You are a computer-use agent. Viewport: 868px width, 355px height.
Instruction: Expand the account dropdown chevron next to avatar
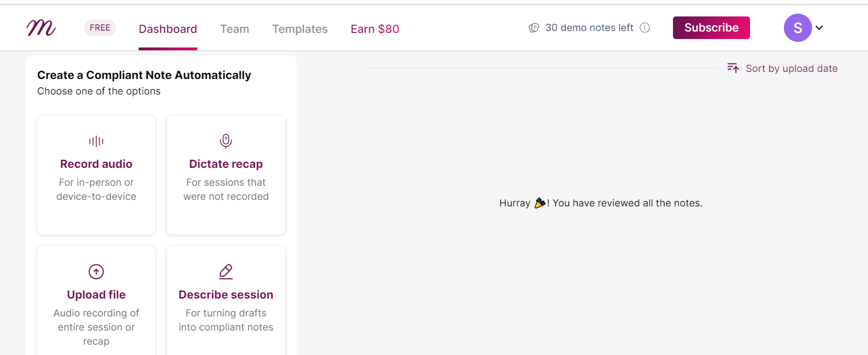[819, 28]
